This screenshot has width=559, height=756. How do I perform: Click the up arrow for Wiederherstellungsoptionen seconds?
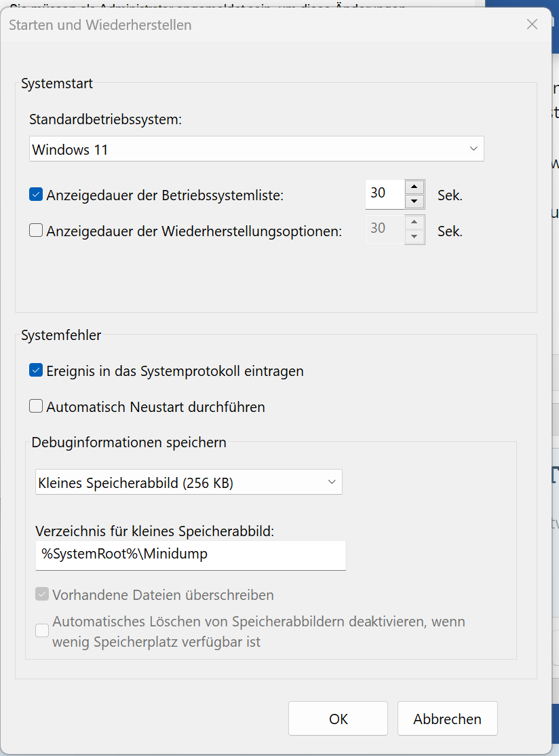(x=415, y=223)
